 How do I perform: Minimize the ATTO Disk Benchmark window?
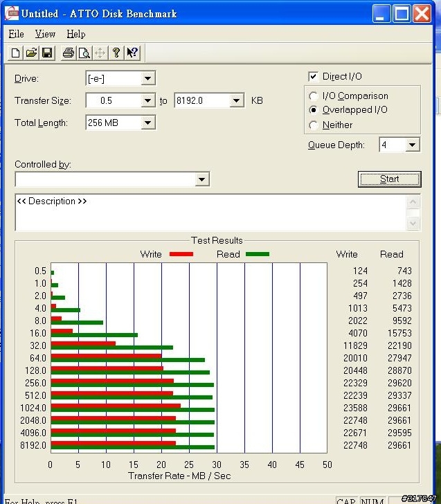coord(381,14)
